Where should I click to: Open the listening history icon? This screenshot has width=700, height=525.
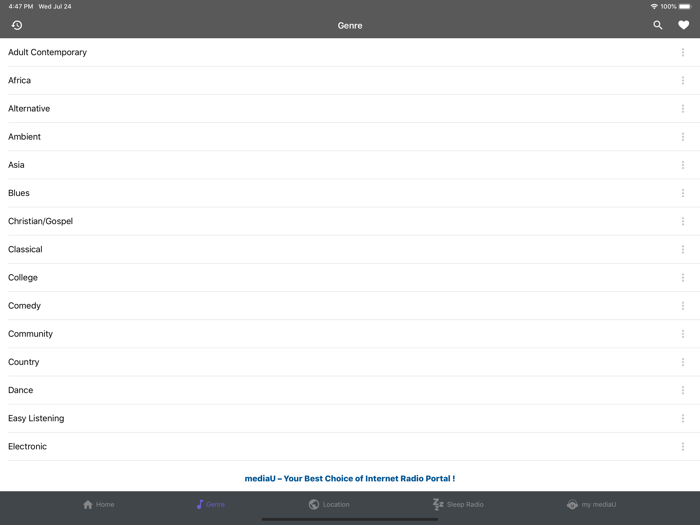(x=17, y=25)
